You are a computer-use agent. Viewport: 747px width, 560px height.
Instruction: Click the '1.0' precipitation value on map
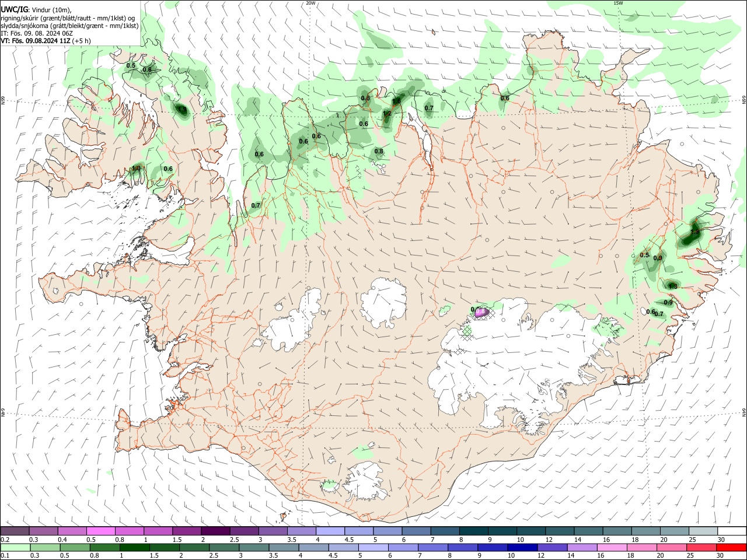(x=136, y=169)
